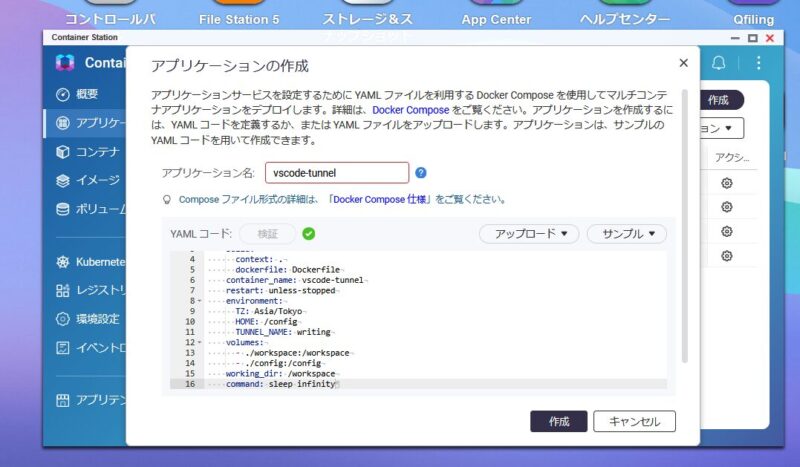
Task: Click the Container Station logo icon
Action: pyautogui.click(x=65, y=63)
